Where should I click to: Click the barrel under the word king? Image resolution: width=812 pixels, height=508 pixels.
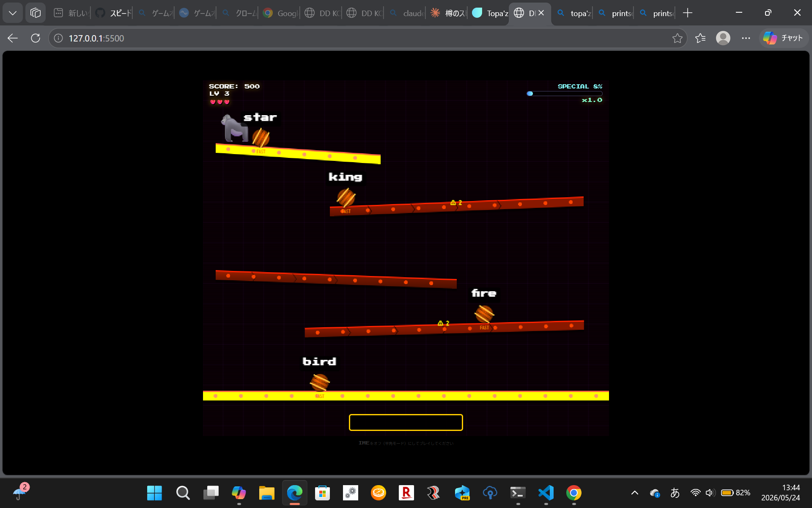(346, 197)
